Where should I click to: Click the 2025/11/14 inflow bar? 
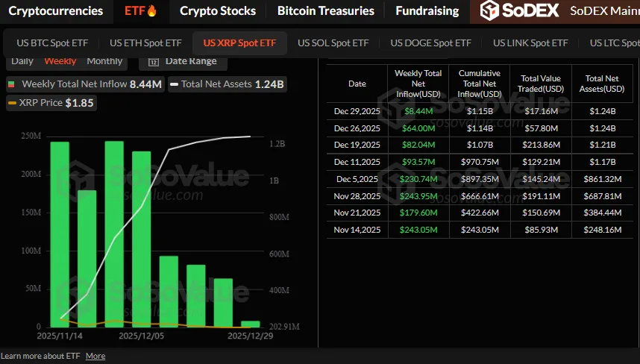coord(60,234)
